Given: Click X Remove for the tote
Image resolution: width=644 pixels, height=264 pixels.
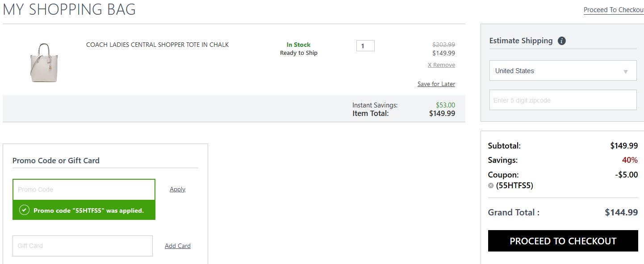Looking at the screenshot, I should coord(441,65).
